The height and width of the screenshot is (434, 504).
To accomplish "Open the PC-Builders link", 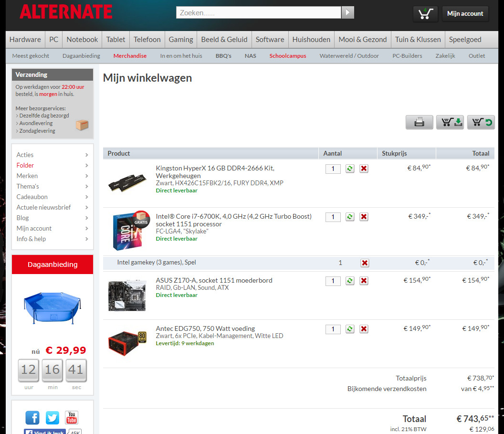I will coord(407,56).
